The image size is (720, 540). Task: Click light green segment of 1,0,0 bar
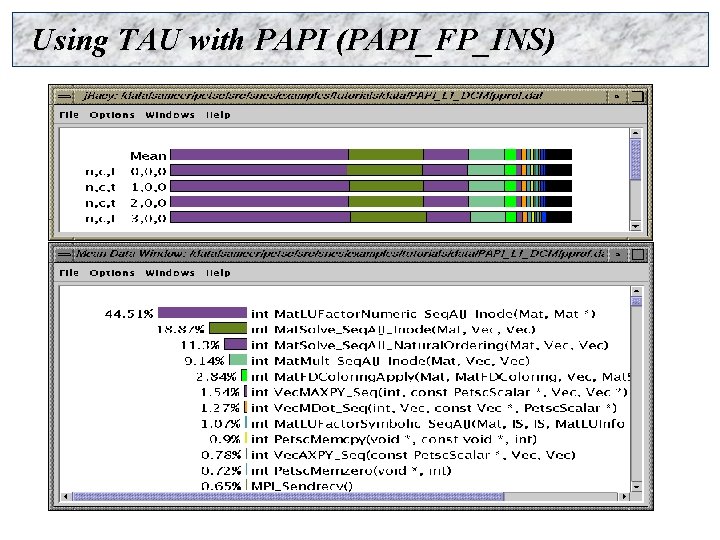pyautogui.click(x=486, y=186)
